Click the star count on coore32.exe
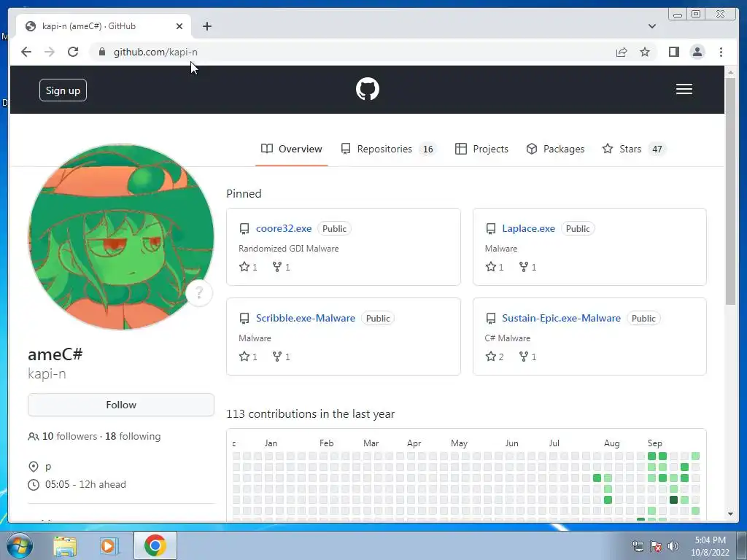747x560 pixels. 248,267
